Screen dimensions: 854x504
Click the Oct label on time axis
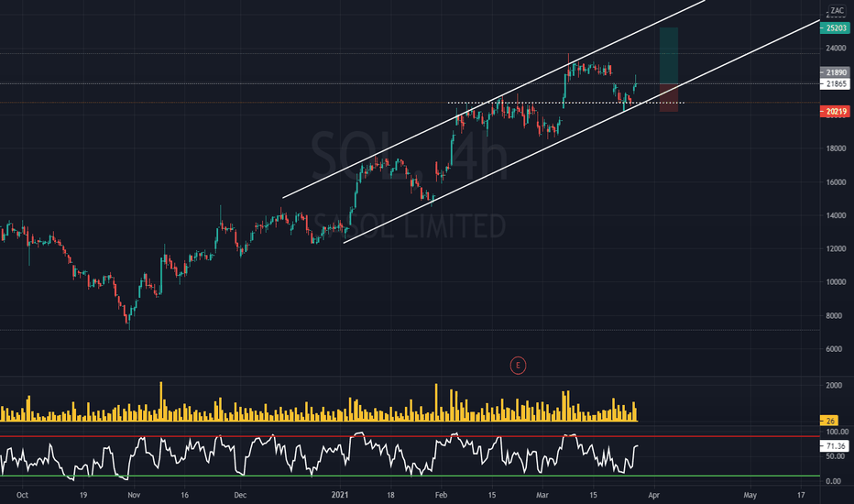[22, 495]
